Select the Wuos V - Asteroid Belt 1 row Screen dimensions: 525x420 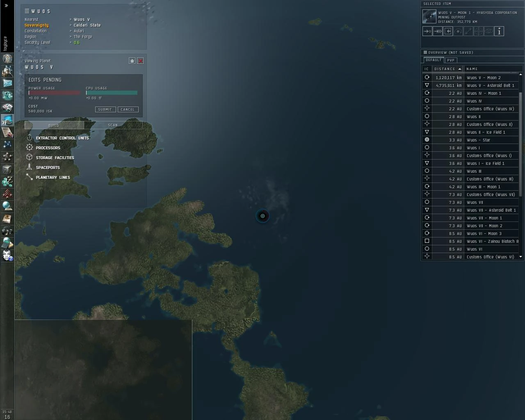(471, 85)
